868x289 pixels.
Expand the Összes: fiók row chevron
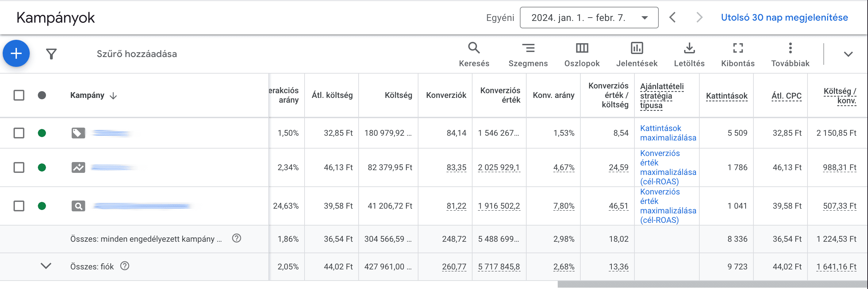click(x=46, y=266)
